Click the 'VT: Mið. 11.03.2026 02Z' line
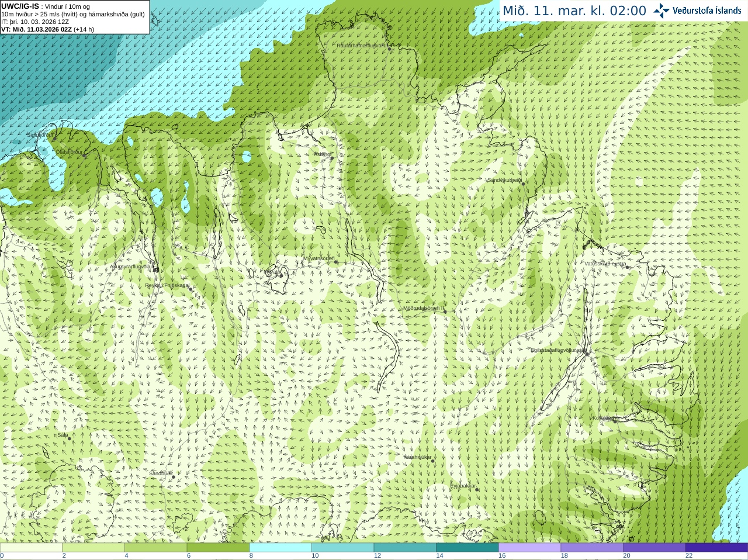Screen dimensions: 748x560 [x=47, y=29]
